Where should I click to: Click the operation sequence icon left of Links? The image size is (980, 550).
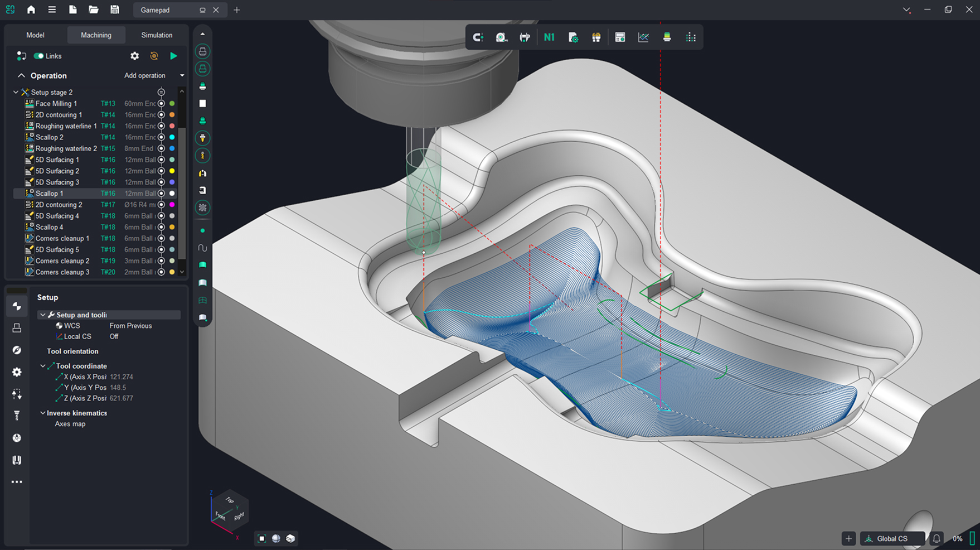(x=21, y=56)
